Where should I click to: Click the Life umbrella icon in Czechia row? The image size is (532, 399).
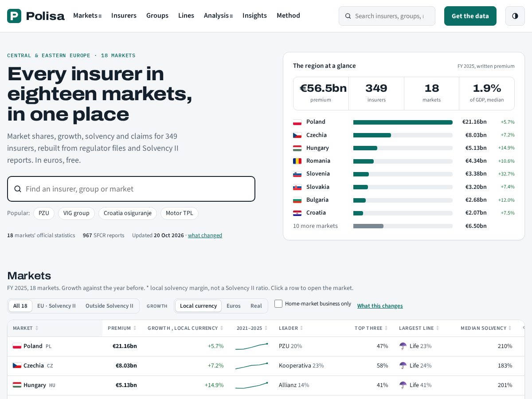coord(403,366)
